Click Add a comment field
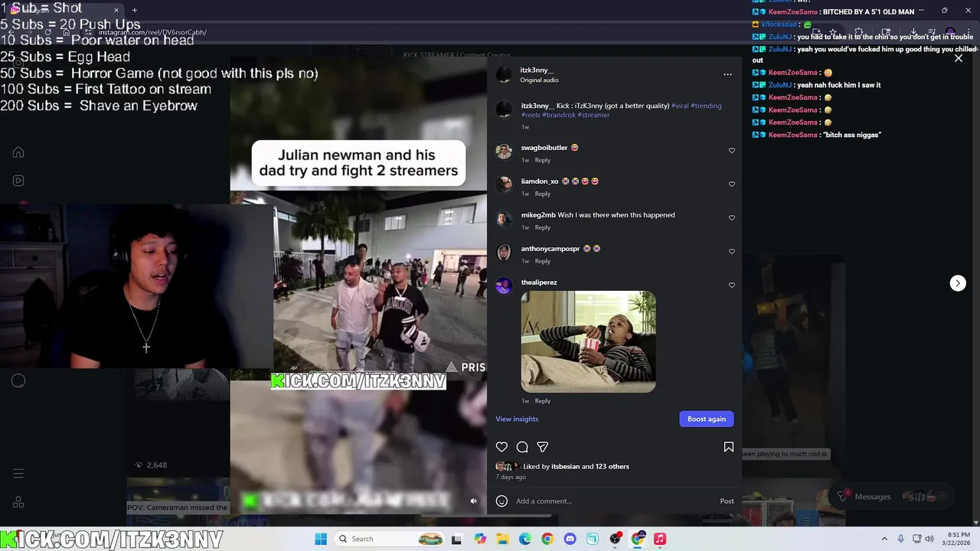This screenshot has width=980, height=551. (x=612, y=501)
